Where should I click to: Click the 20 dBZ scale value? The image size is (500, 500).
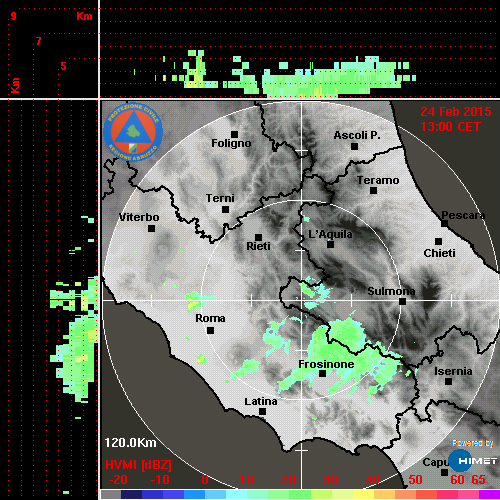pos(288,480)
